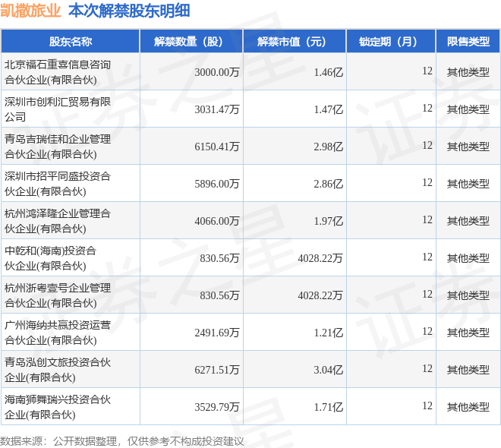Screen dimensions: 501x448
Task: Click 830.56万 in the 杭州浙粤壹号 row
Action: click(x=219, y=295)
